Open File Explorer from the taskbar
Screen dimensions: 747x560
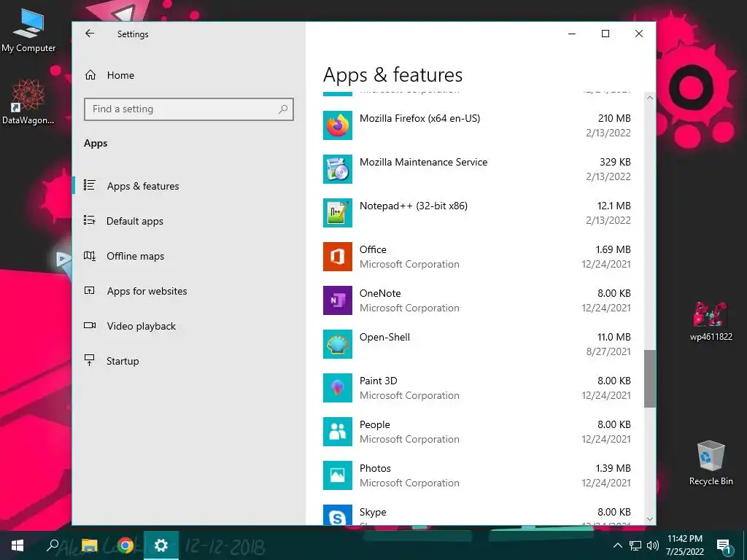[x=89, y=545]
